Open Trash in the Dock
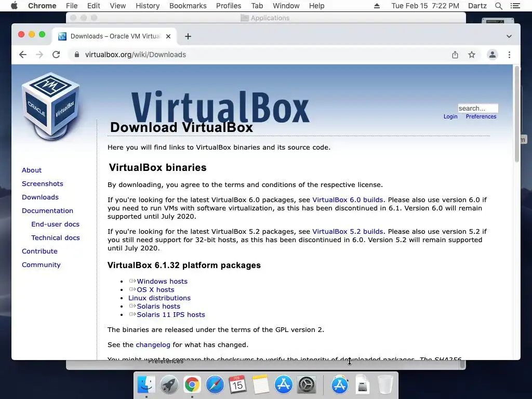Image resolution: width=532 pixels, height=399 pixels. click(385, 384)
